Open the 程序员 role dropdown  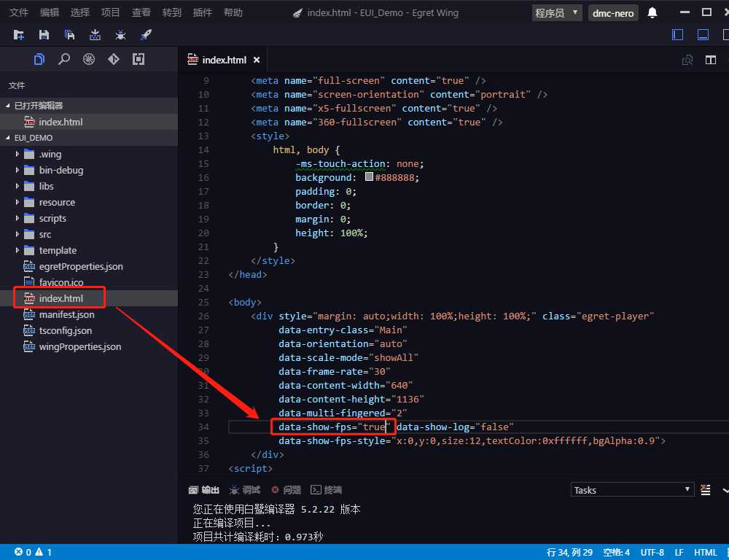(x=557, y=13)
